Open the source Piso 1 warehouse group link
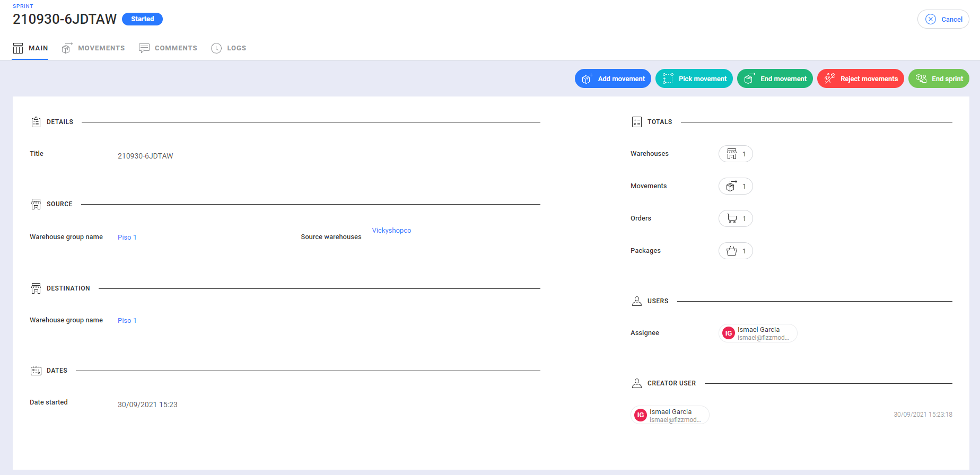This screenshot has height=475, width=980. point(127,237)
